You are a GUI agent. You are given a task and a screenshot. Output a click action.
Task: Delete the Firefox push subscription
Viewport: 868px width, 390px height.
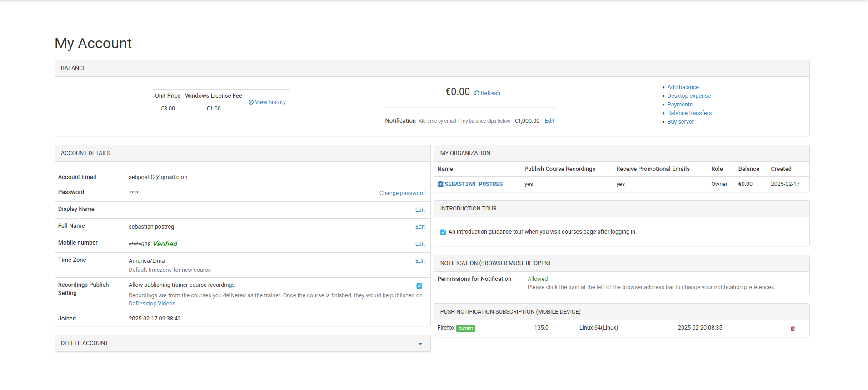coord(793,329)
